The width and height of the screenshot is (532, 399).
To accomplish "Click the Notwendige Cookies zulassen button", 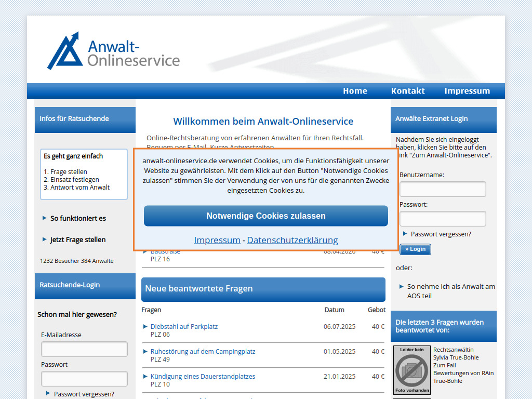I will [265, 216].
